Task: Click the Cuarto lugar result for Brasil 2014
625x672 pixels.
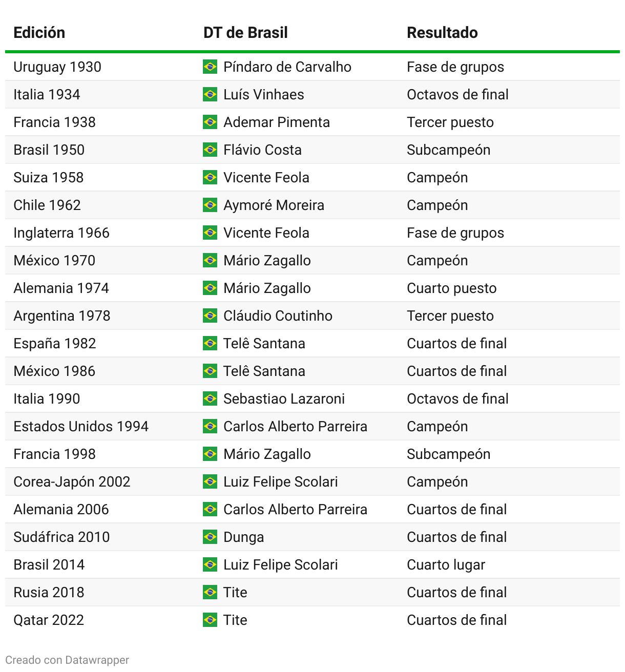Action: tap(446, 564)
